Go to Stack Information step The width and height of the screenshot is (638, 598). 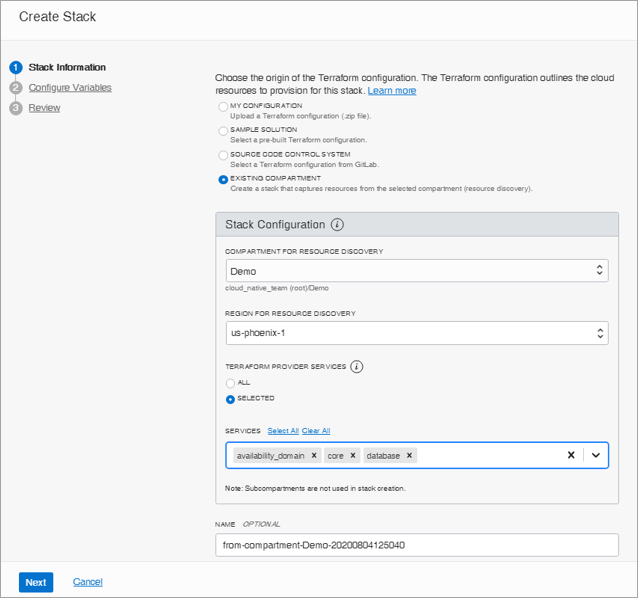click(67, 67)
